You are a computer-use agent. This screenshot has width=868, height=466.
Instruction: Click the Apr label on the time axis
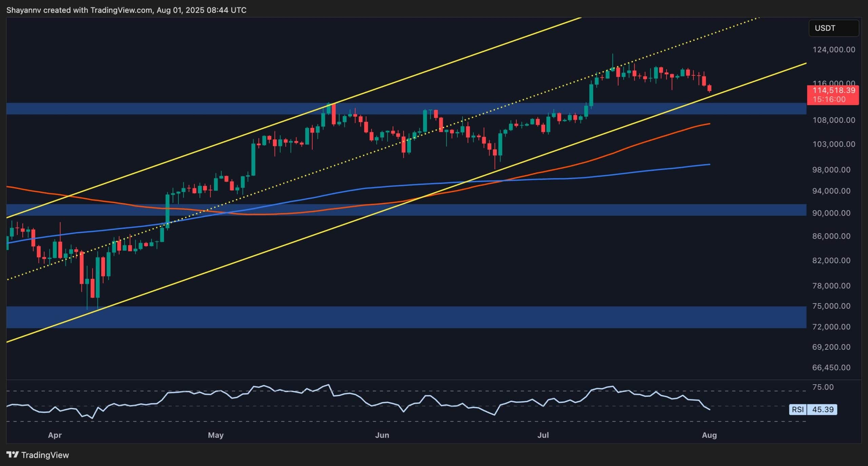pyautogui.click(x=55, y=435)
